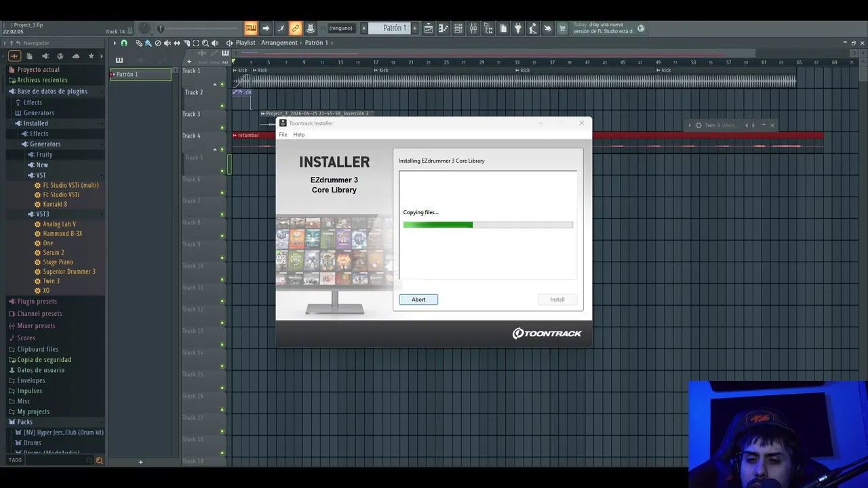Select the playlist Delete tool
Screen dimensions: 868x488
158,43
